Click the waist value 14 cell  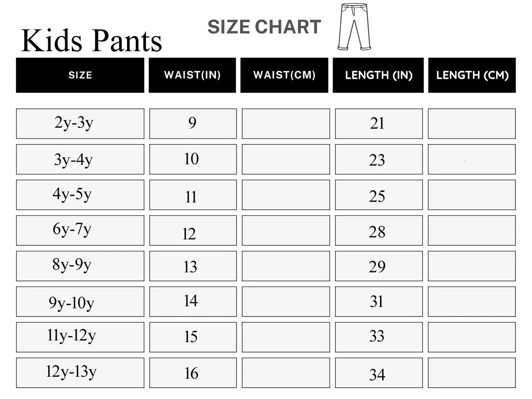pyautogui.click(x=193, y=302)
